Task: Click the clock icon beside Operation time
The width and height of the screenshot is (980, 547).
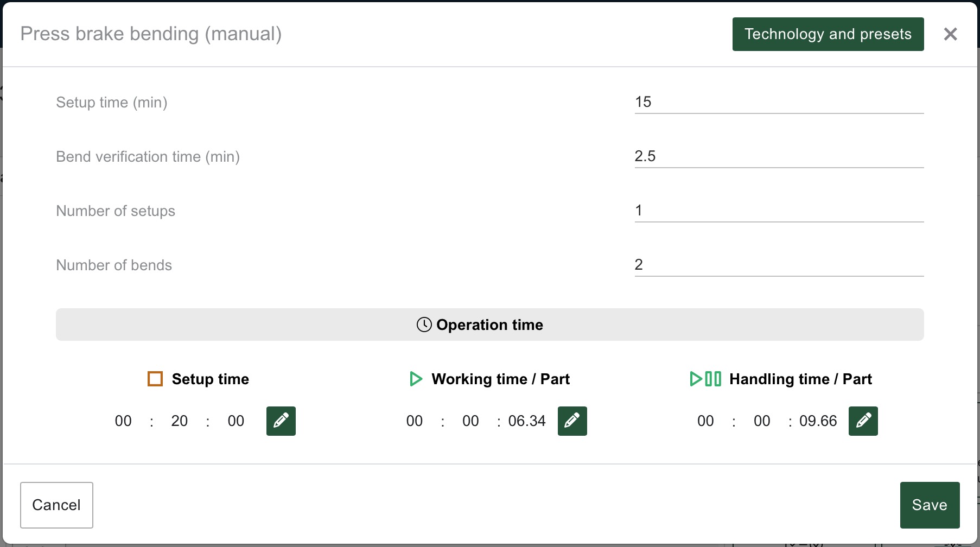Action: 424,325
